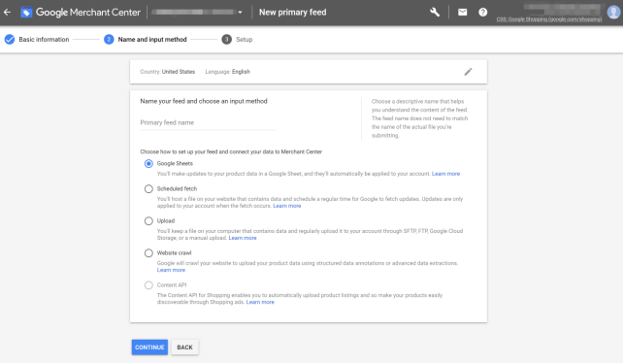Select the Google Sheets radio button

[x=148, y=164]
